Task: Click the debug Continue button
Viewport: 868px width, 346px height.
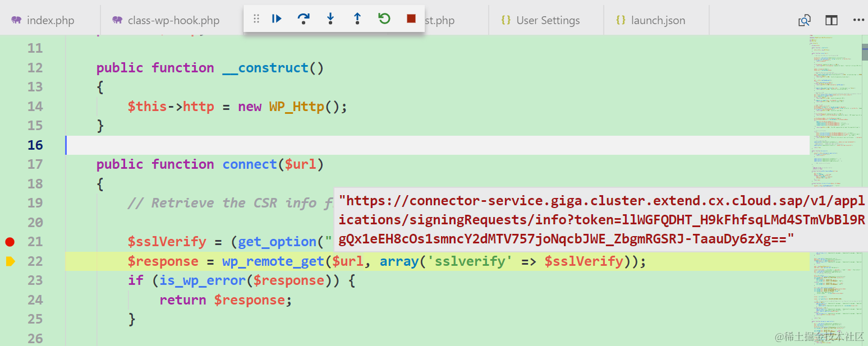Action: [277, 19]
